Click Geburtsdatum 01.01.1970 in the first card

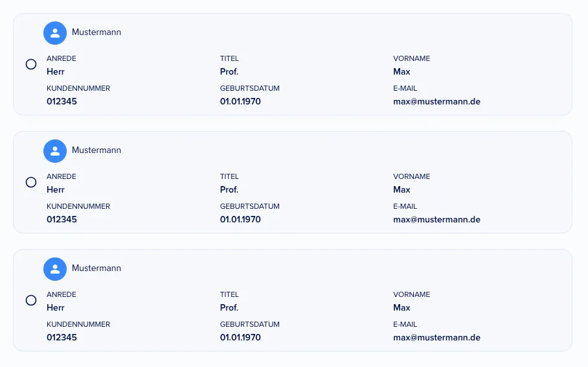click(240, 101)
